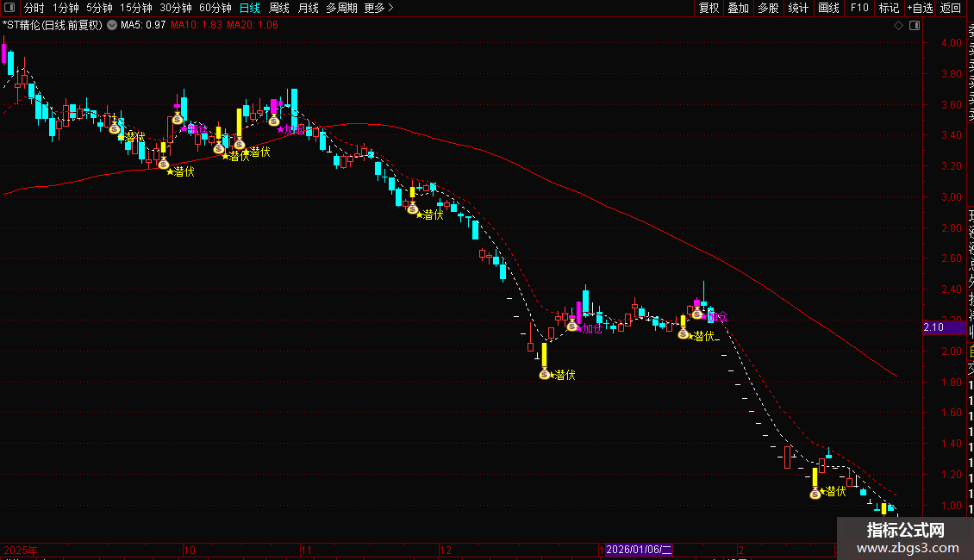Select the 日线 daily period

coord(250,8)
